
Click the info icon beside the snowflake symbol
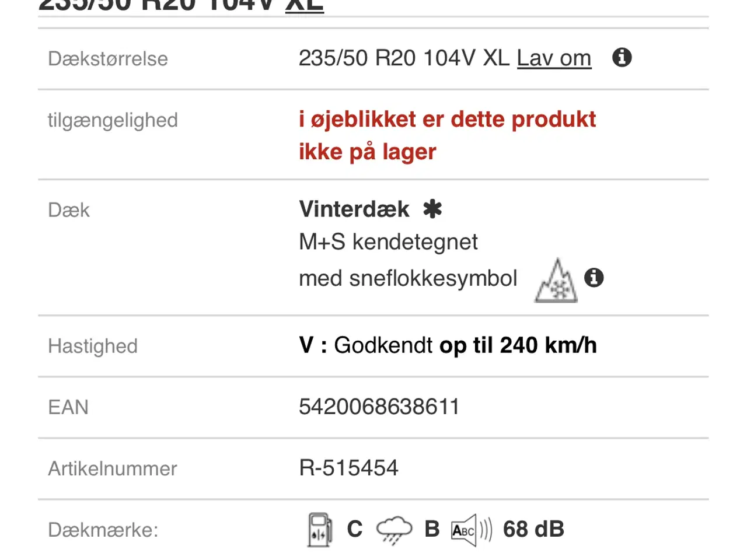click(x=595, y=279)
